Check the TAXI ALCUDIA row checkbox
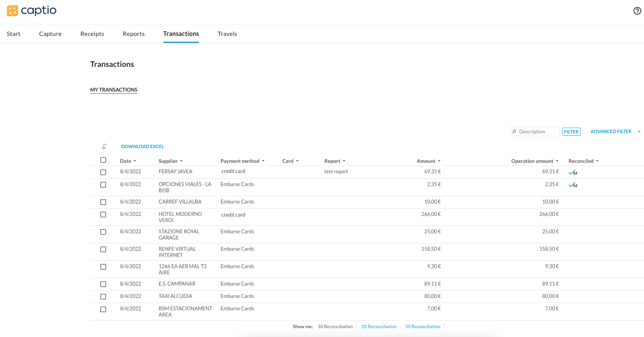This screenshot has width=644, height=337. [x=103, y=296]
